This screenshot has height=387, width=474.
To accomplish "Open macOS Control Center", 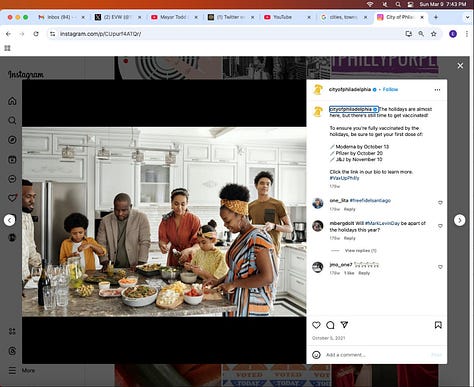I will (411, 4).
